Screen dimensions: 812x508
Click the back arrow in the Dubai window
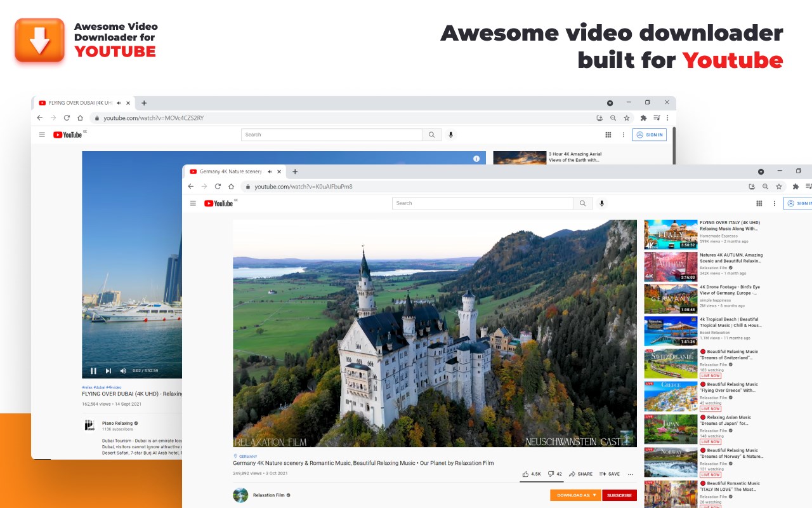click(x=39, y=118)
